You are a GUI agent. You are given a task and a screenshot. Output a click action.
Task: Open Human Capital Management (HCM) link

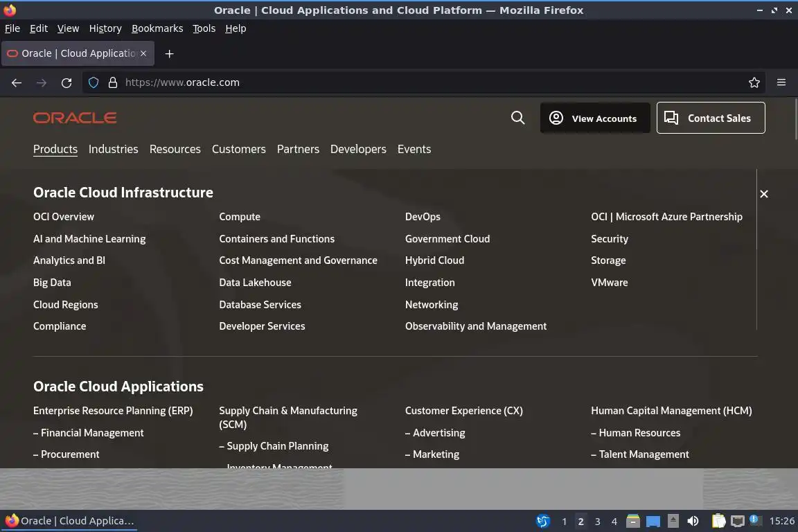pyautogui.click(x=671, y=411)
